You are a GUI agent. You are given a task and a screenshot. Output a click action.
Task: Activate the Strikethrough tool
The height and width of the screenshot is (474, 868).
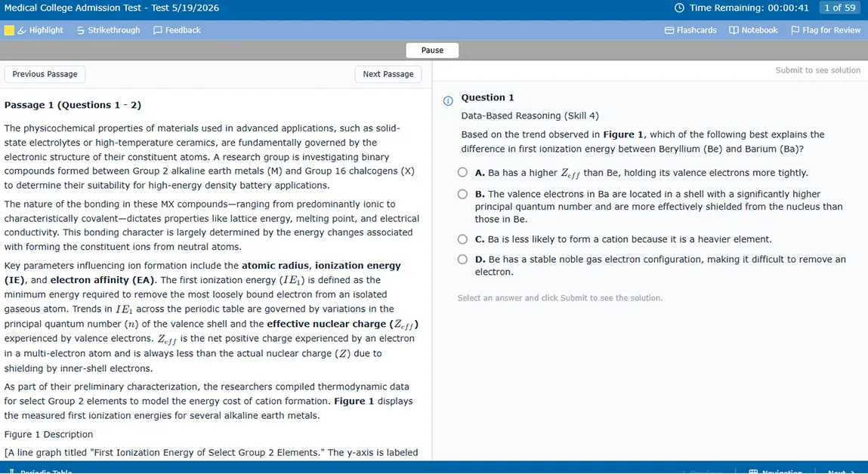pyautogui.click(x=109, y=30)
